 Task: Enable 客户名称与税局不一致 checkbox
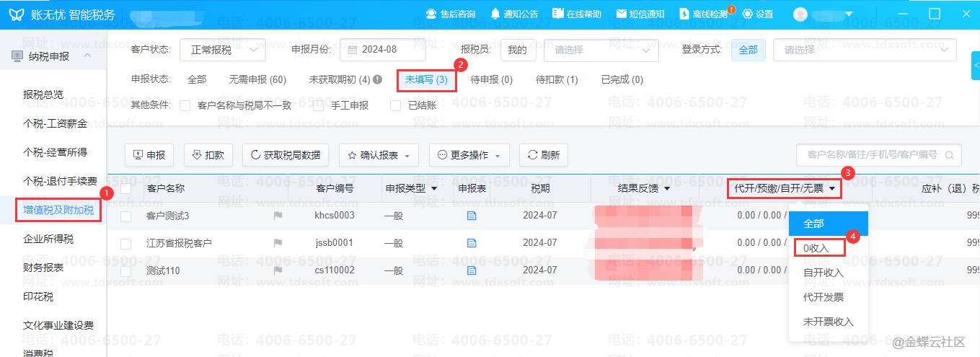[185, 106]
